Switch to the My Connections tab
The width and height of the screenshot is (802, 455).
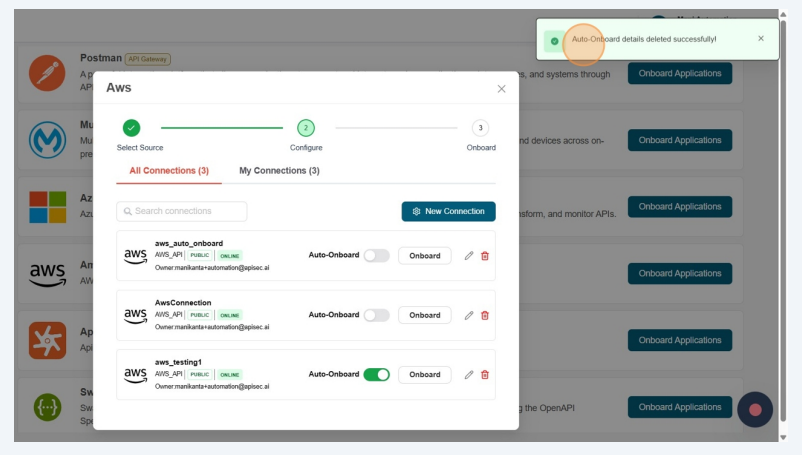coord(279,171)
